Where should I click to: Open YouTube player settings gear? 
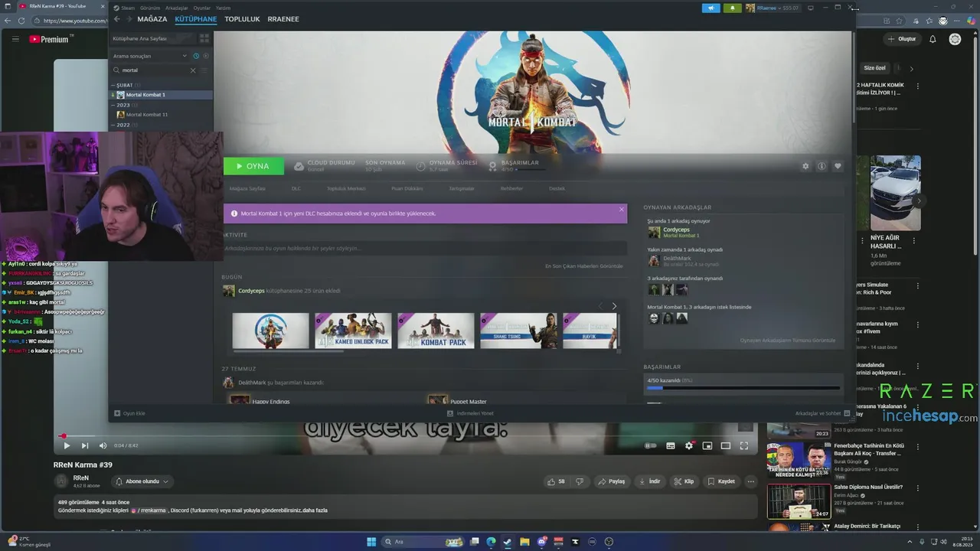(x=689, y=445)
